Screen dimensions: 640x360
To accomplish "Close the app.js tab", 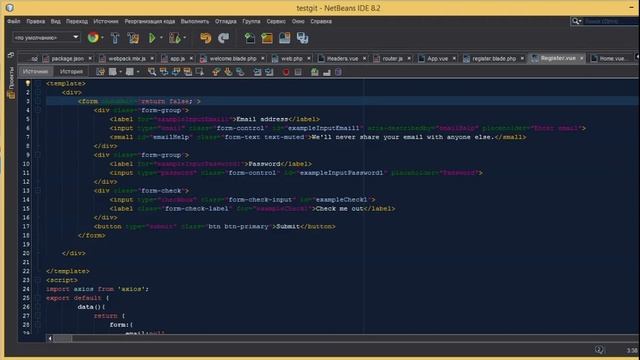I will (191, 59).
